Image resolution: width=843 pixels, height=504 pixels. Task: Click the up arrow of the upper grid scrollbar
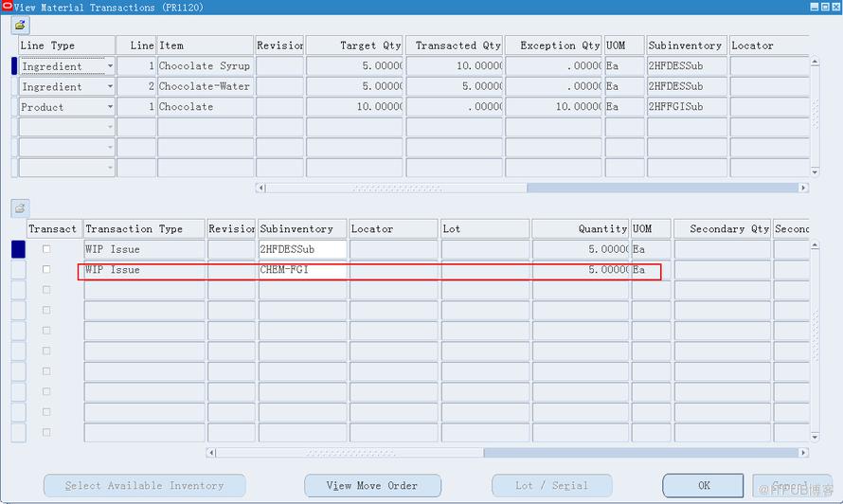[x=815, y=62]
